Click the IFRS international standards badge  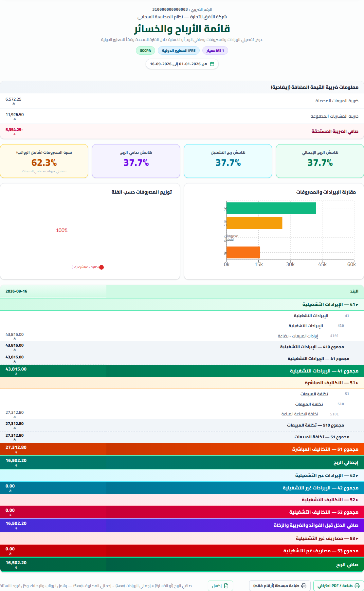click(179, 50)
